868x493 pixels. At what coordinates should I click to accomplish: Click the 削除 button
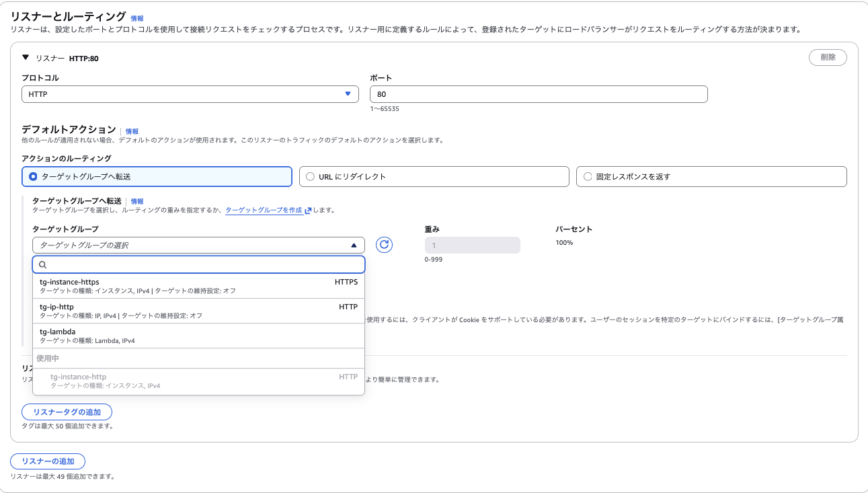point(828,57)
